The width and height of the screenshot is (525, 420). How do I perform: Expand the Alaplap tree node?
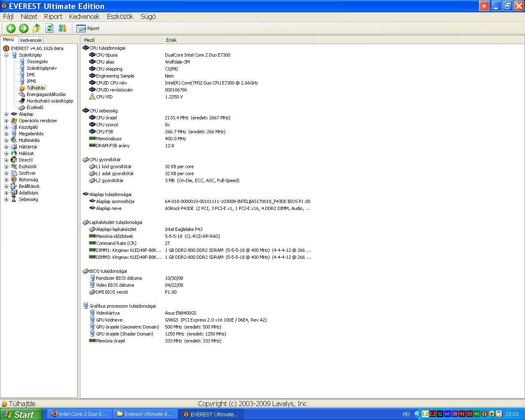6,114
